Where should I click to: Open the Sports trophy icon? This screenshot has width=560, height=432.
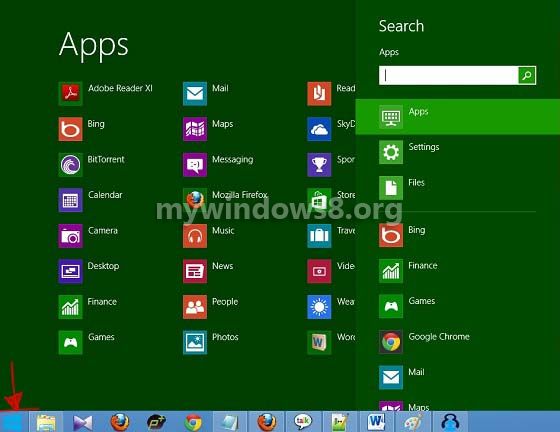319,165
